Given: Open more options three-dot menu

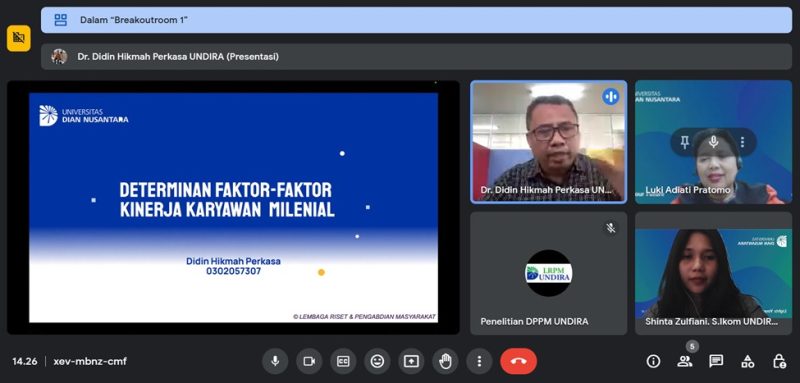Looking at the screenshot, I should (x=479, y=361).
